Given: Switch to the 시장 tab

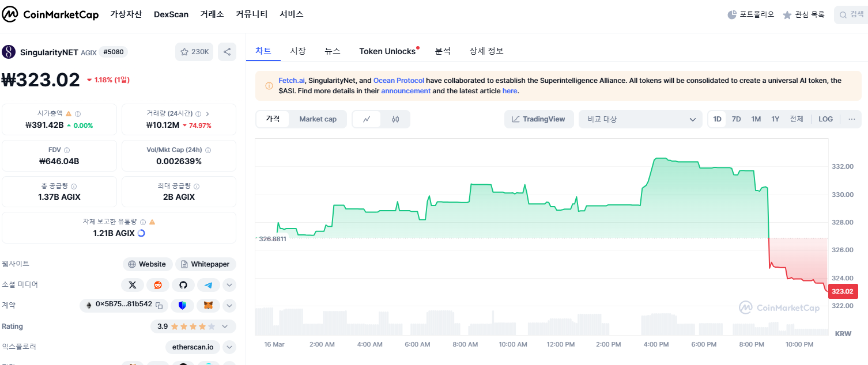Looking at the screenshot, I should (x=298, y=51).
